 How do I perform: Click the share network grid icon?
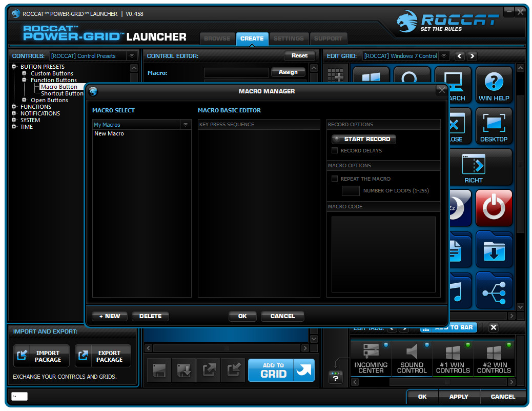(x=494, y=290)
